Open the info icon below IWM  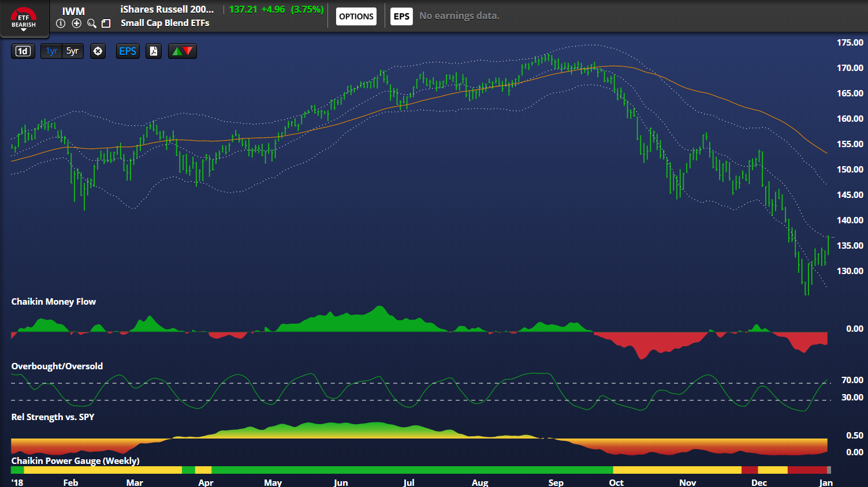(x=61, y=23)
